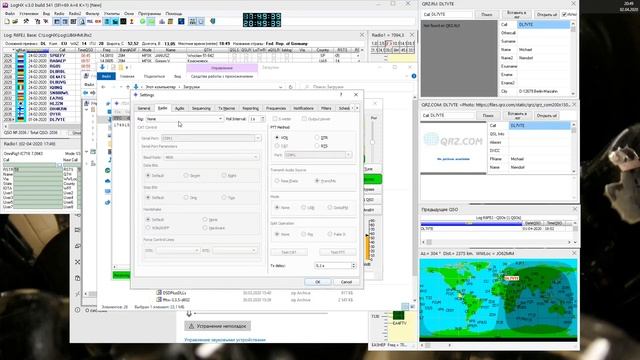Switch to the Audio tab in Settings

[180, 108]
